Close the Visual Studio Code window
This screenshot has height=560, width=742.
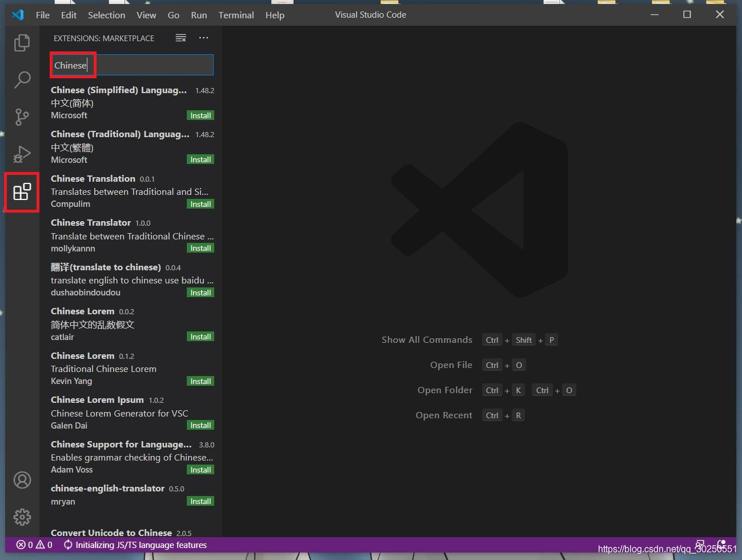click(x=720, y=15)
